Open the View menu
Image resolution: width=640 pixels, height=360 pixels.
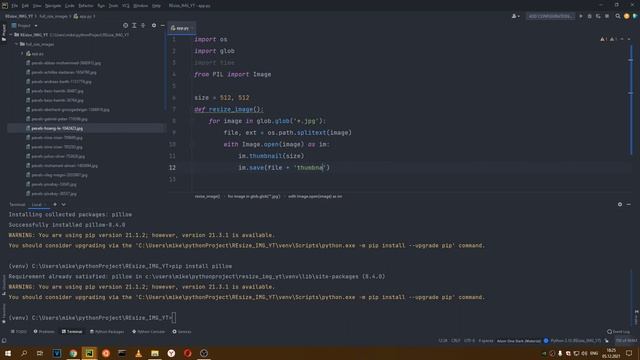coord(37,6)
